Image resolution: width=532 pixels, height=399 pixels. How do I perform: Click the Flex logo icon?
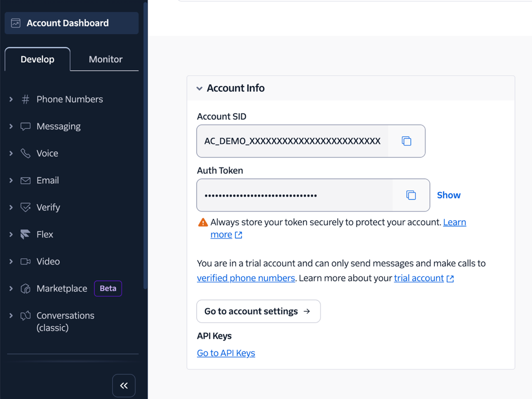tap(25, 234)
